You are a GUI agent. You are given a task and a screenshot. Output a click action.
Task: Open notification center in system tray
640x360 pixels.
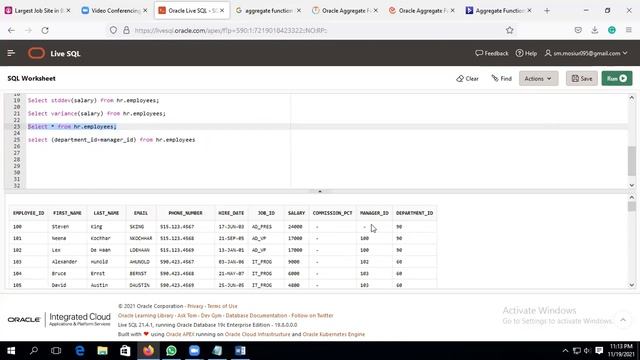(x=599, y=351)
